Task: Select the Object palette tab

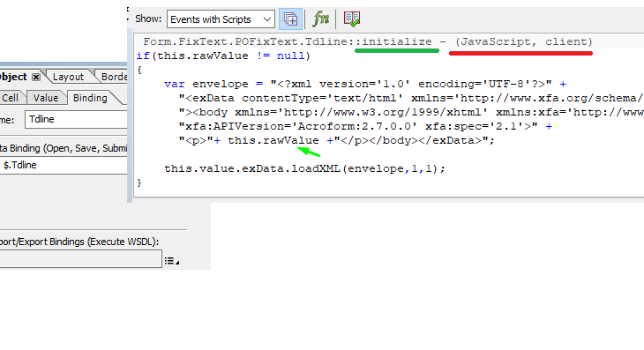Action: [13, 77]
